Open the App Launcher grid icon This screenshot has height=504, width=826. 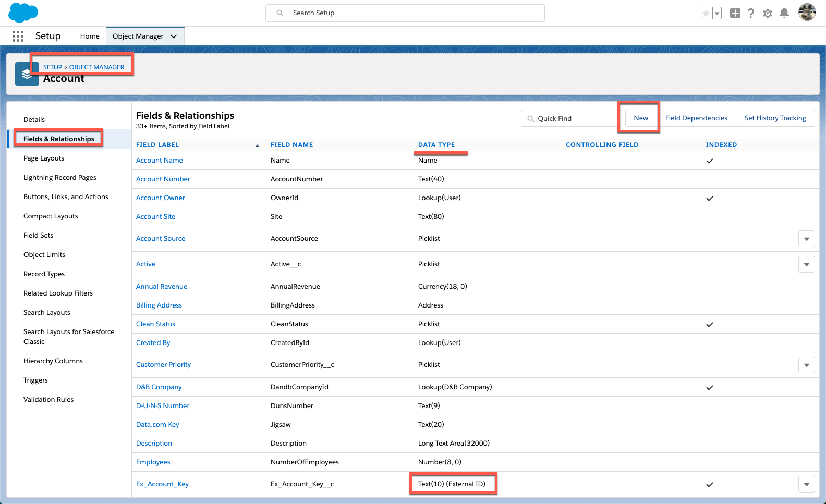pyautogui.click(x=18, y=36)
